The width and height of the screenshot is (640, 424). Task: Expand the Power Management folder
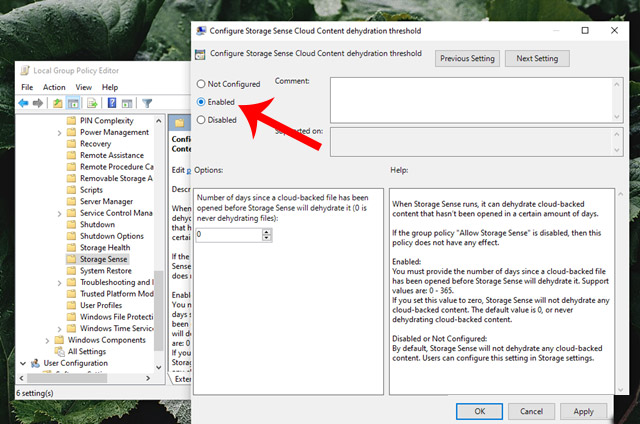pos(59,132)
